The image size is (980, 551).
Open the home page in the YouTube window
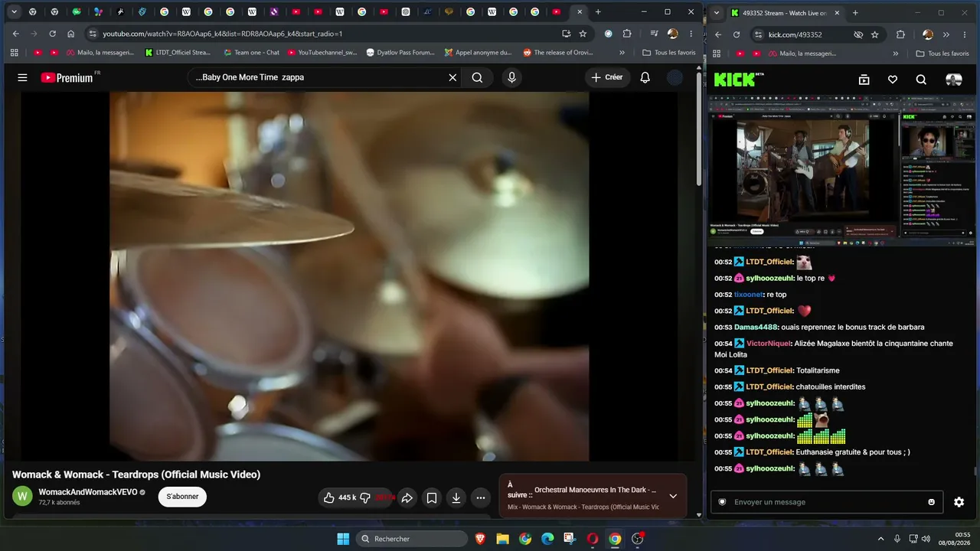click(x=70, y=34)
